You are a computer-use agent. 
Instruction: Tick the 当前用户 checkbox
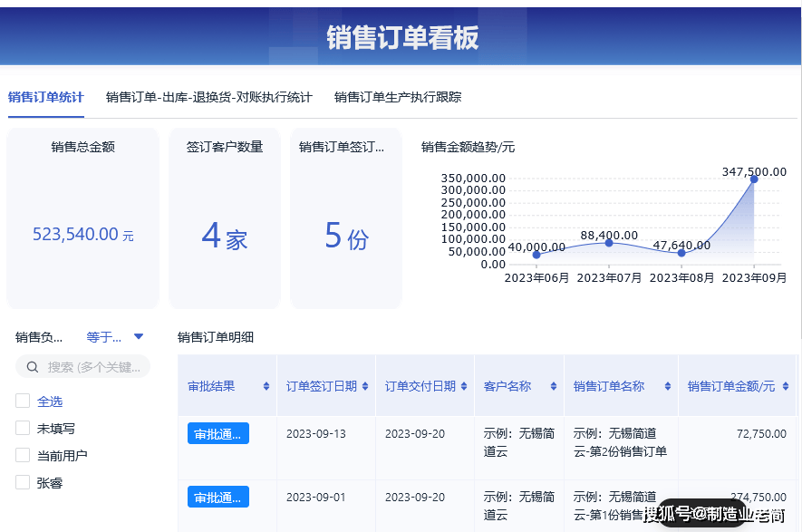pyautogui.click(x=23, y=455)
